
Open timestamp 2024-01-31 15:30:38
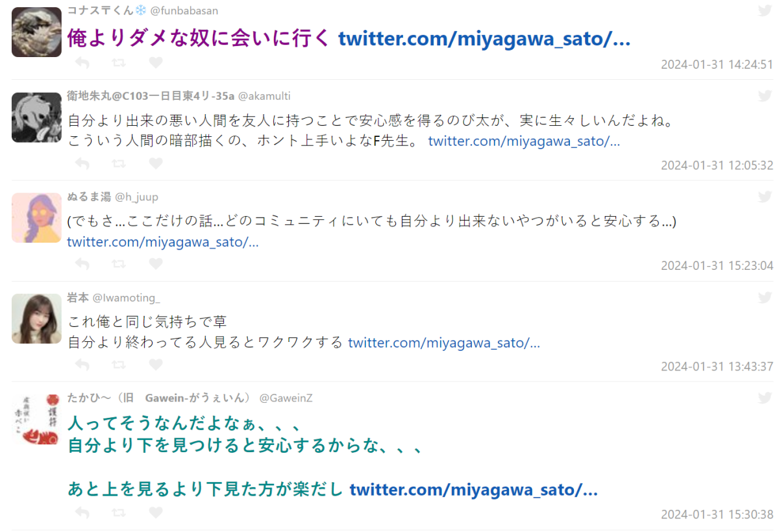pos(717,514)
